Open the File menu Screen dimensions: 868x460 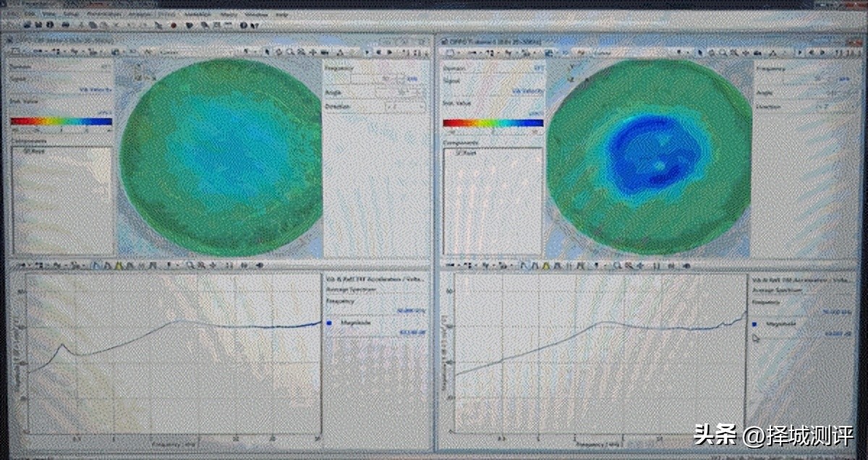point(12,14)
